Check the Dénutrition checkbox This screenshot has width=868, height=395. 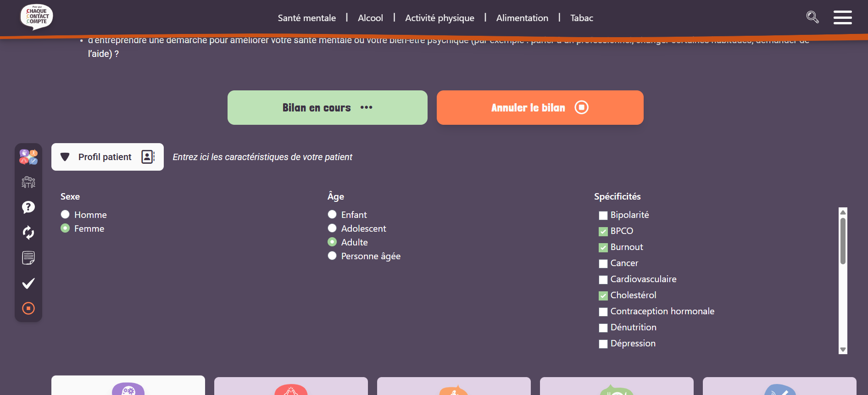[603, 328]
